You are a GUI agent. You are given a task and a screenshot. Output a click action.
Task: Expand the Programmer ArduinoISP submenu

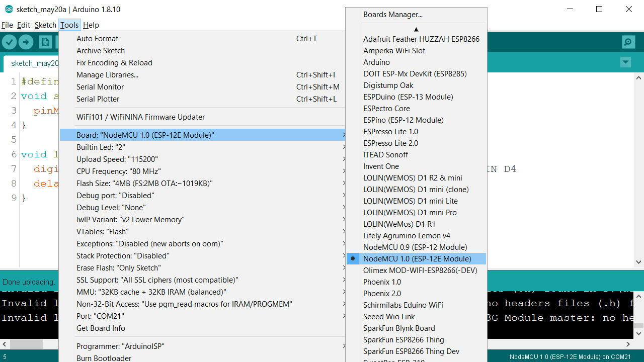pos(203,346)
